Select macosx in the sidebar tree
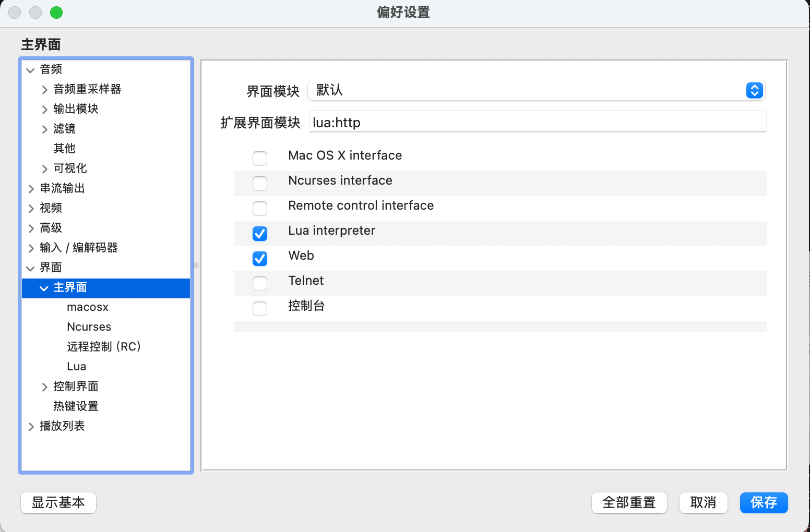 pyautogui.click(x=88, y=307)
